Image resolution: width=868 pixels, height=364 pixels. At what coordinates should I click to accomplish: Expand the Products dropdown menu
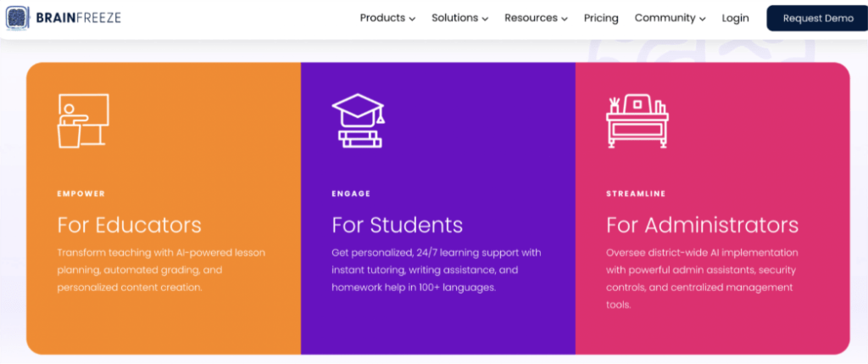click(387, 18)
